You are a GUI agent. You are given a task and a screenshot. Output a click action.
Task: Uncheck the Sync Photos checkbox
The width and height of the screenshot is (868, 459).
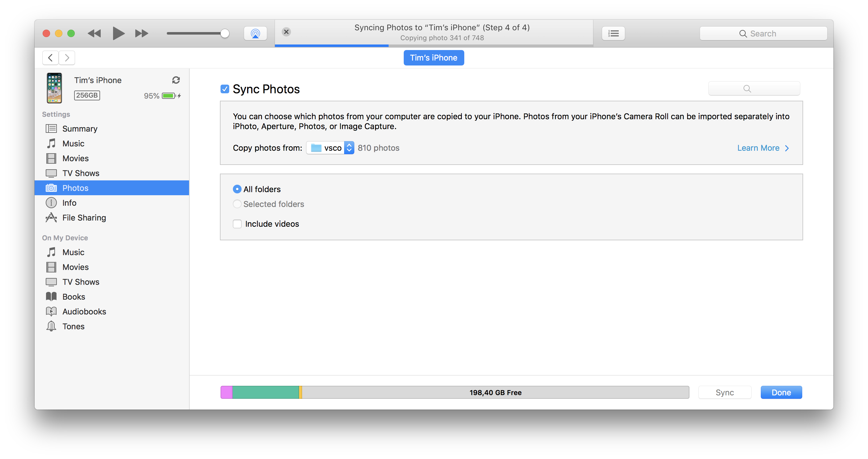tap(225, 89)
